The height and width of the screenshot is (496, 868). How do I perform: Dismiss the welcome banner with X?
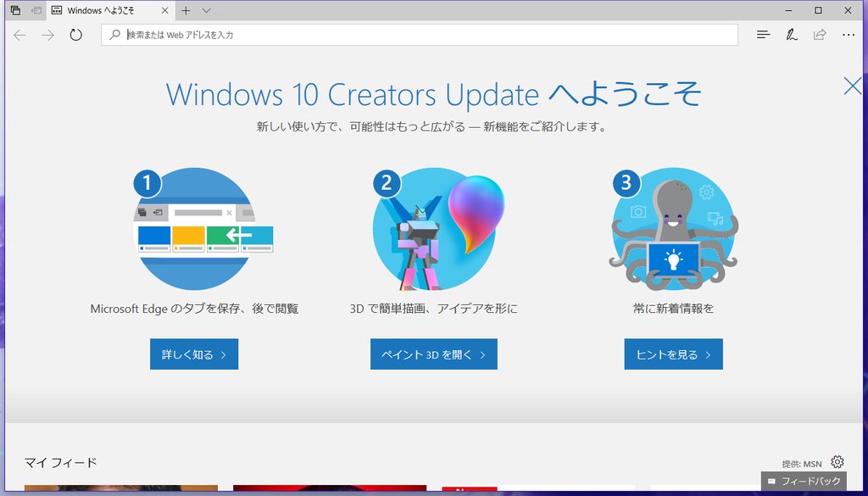coord(853,86)
